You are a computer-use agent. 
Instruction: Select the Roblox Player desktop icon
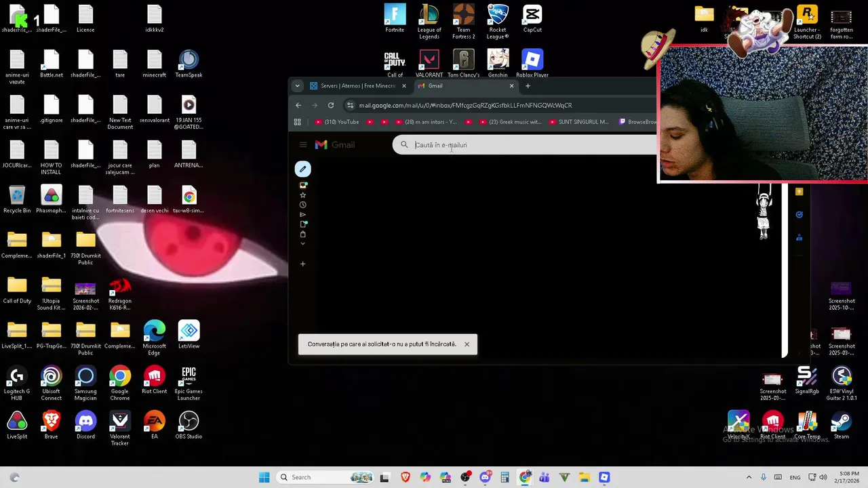click(x=532, y=64)
